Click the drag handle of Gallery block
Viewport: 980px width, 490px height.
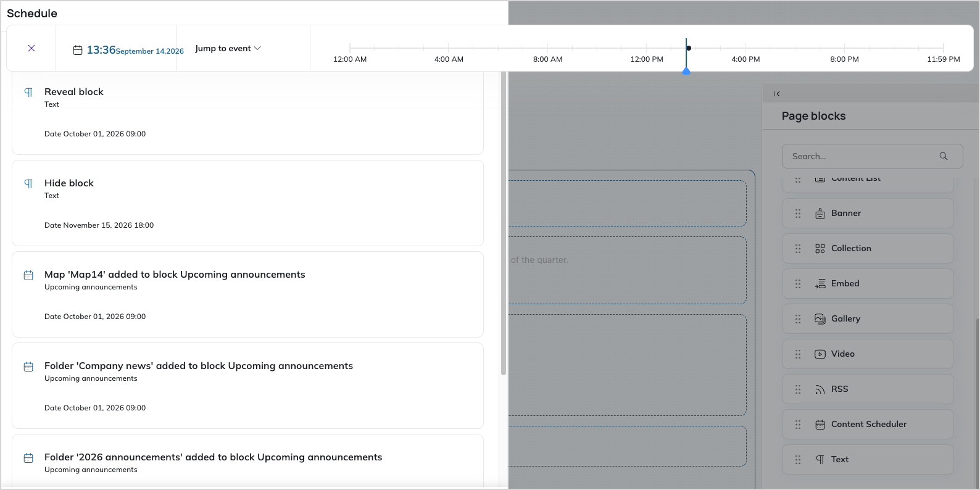[x=798, y=319]
